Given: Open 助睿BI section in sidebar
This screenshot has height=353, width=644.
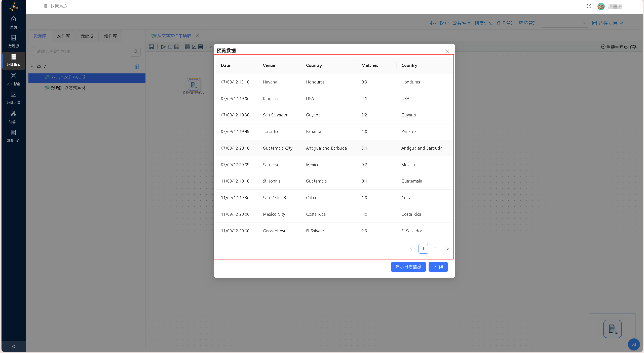Looking at the screenshot, I should click(13, 117).
